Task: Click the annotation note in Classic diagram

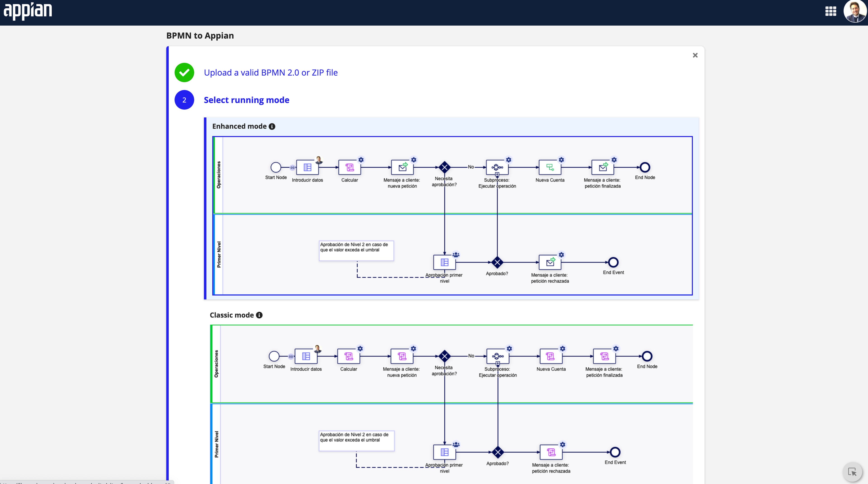Action: tap(356, 441)
